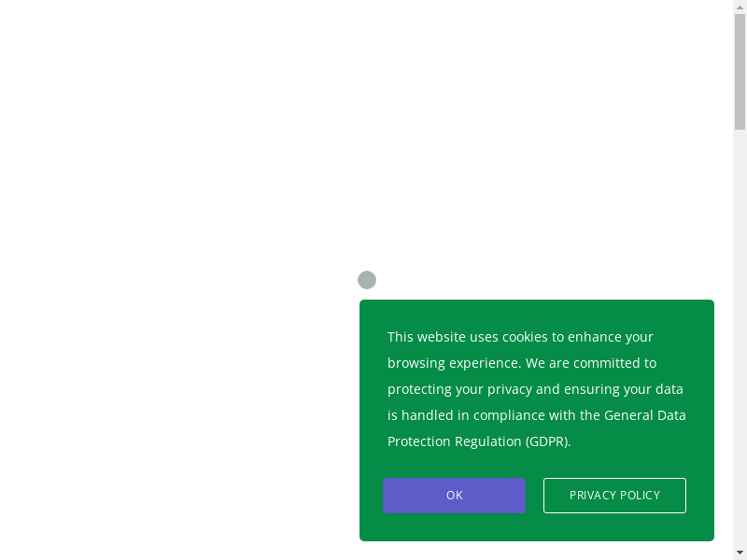Click the "(GDPR)" text in the notice

pos(547,441)
